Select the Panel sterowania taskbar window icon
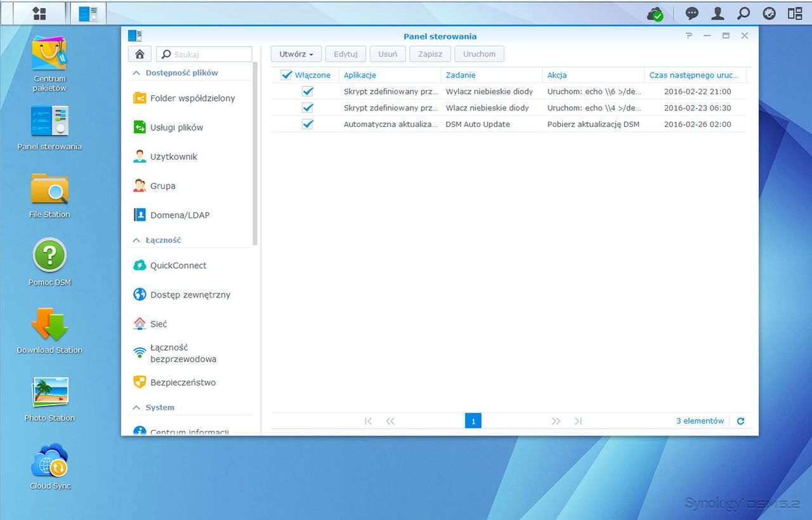This screenshot has width=812, height=520. click(x=88, y=13)
